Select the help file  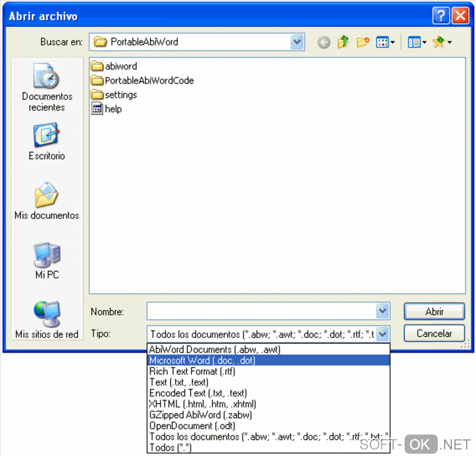pyautogui.click(x=106, y=109)
